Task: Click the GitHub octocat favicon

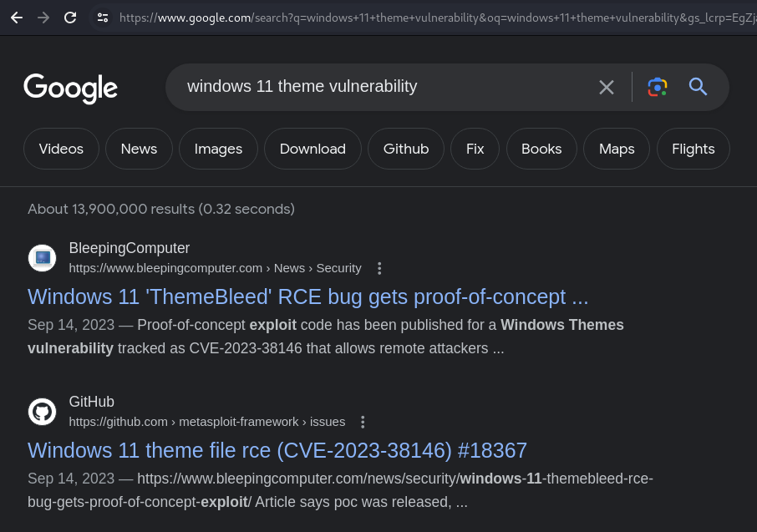Action: click(x=42, y=412)
